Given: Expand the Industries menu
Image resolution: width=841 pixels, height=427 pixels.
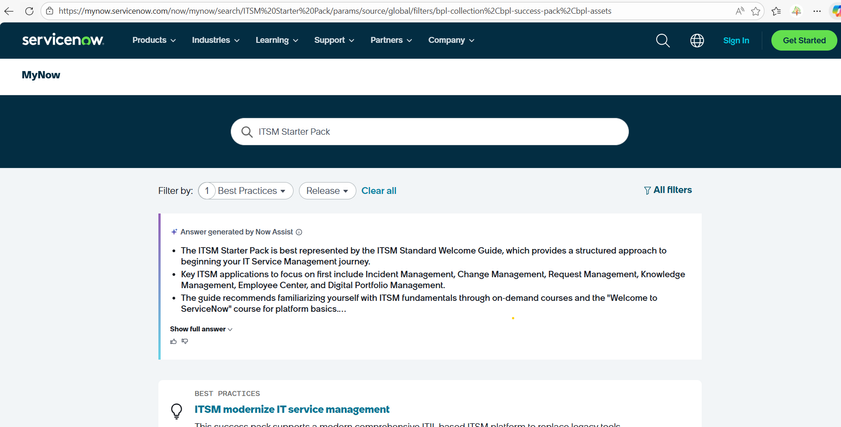Looking at the screenshot, I should click(216, 40).
